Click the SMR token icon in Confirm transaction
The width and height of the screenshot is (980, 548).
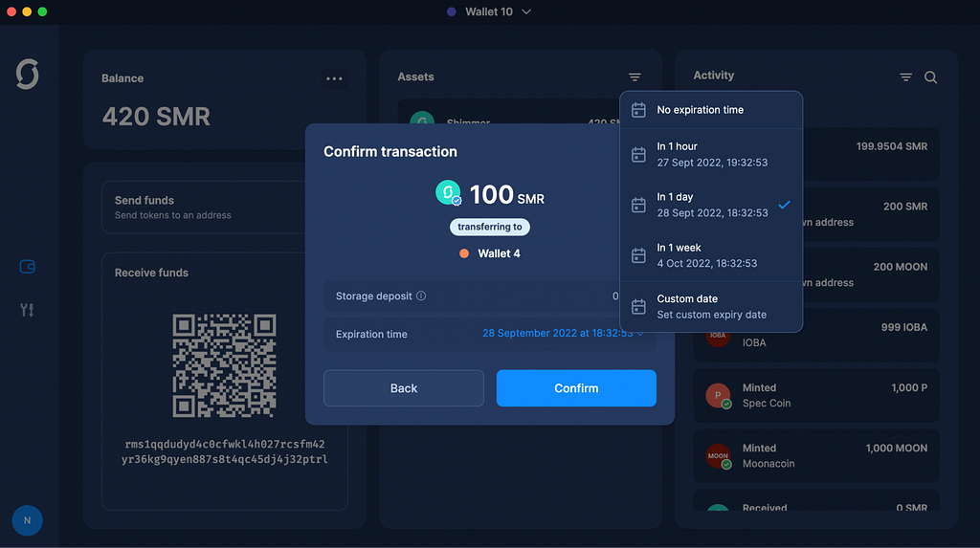(x=448, y=192)
